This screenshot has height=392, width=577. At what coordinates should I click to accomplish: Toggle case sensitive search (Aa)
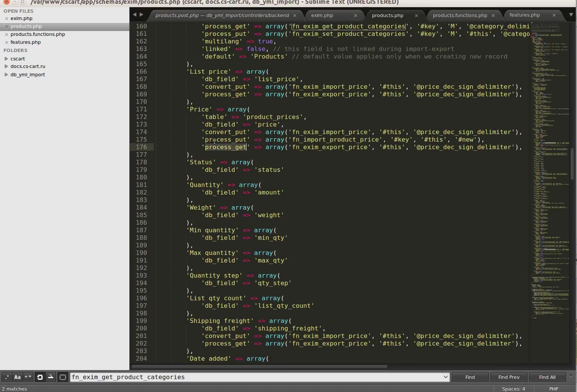coord(17,377)
